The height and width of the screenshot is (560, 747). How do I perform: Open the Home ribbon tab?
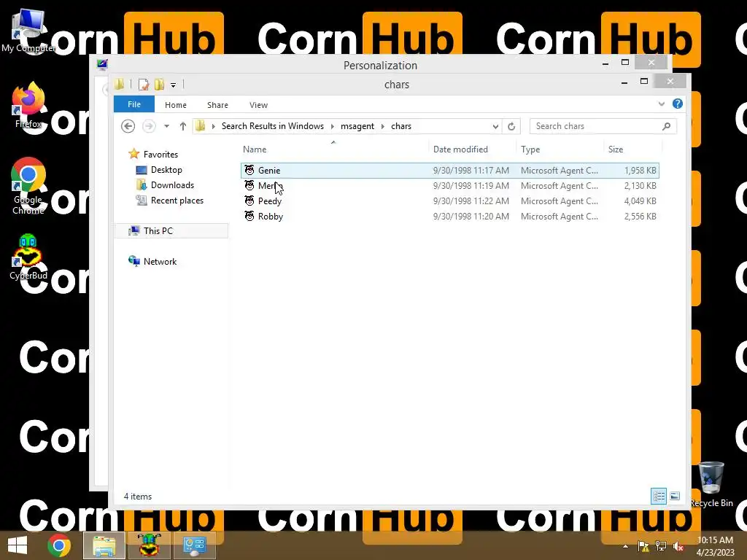[x=176, y=105]
